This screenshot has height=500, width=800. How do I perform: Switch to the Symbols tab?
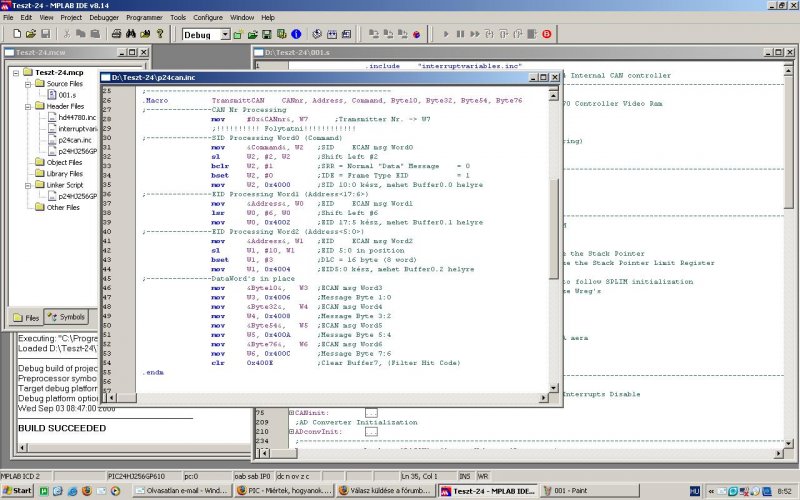(66, 317)
